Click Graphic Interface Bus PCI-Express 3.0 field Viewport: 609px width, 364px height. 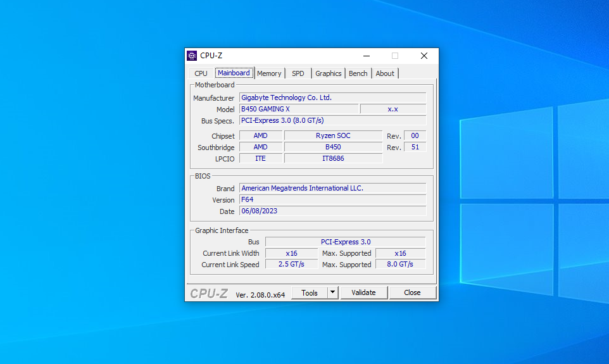[345, 242]
